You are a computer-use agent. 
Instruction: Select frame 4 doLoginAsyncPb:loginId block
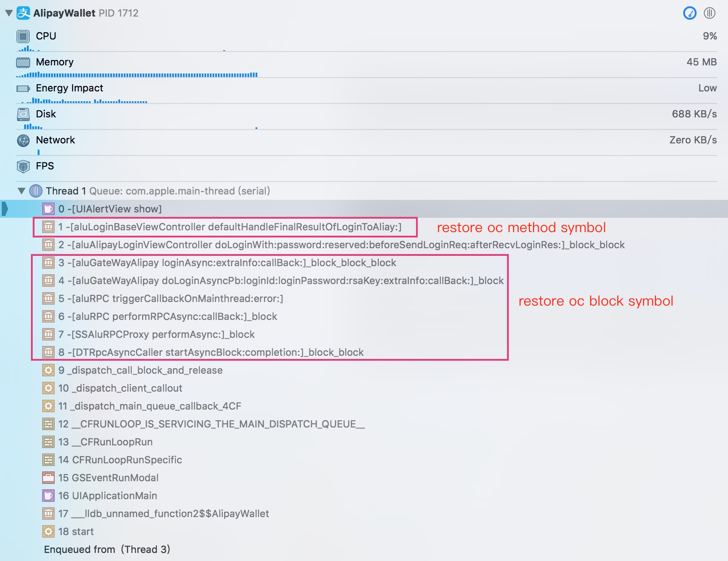pyautogui.click(x=364, y=280)
